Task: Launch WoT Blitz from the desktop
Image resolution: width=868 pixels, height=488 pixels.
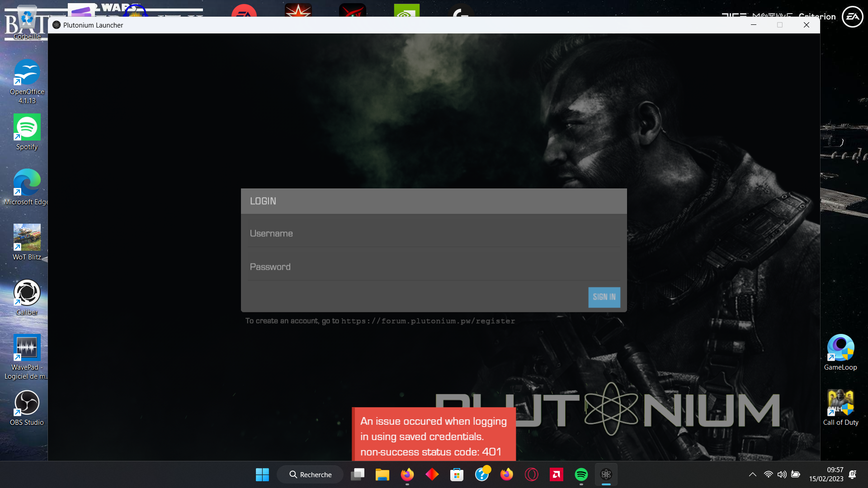Action: pos(27,242)
